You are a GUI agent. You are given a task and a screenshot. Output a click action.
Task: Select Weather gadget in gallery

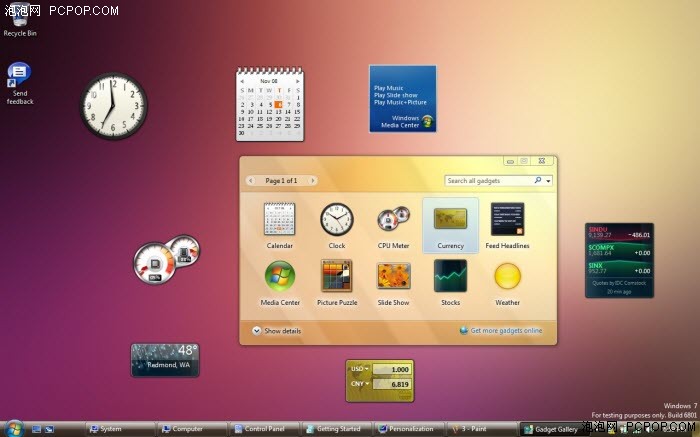[507, 283]
